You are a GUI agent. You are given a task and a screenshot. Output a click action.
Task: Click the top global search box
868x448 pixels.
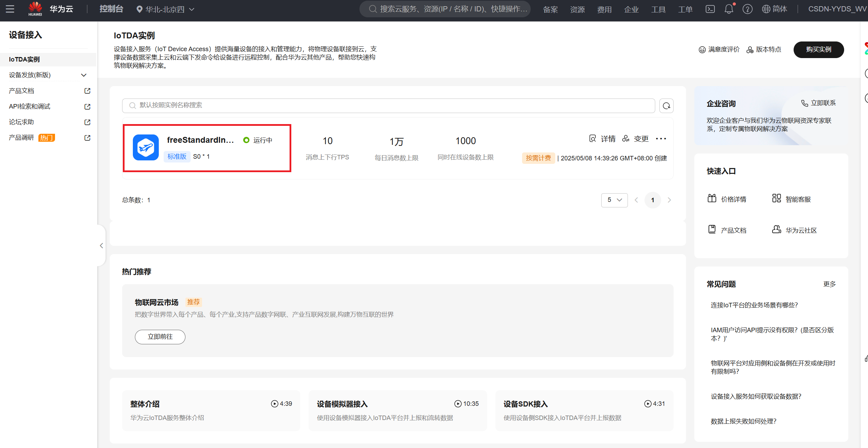445,9
